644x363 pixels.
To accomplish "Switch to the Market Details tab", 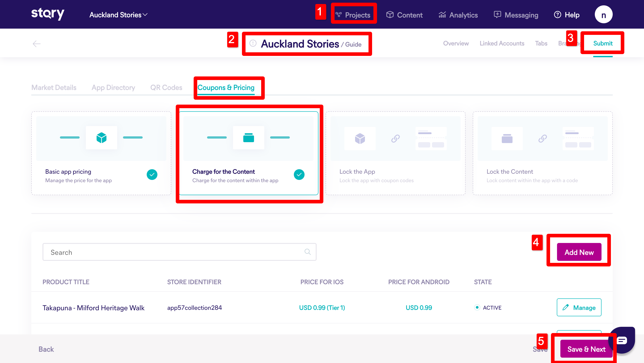I will point(54,87).
